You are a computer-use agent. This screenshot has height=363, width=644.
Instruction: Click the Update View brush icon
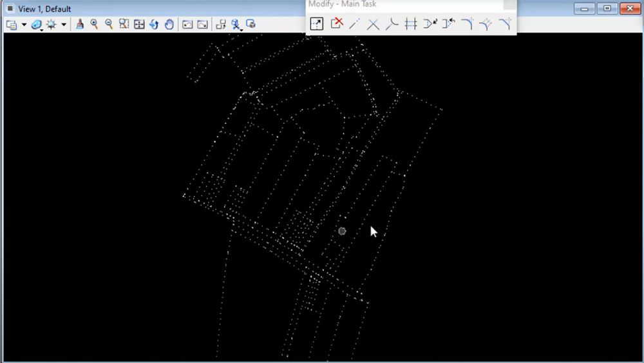click(80, 25)
